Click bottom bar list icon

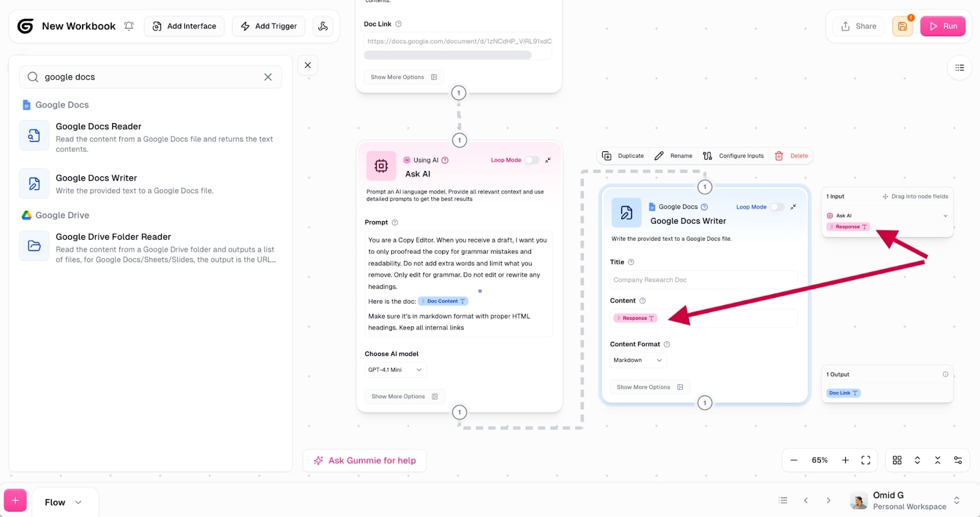tap(783, 500)
